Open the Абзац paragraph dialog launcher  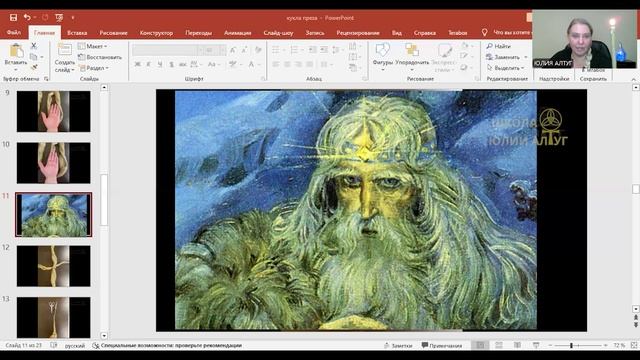click(365, 79)
